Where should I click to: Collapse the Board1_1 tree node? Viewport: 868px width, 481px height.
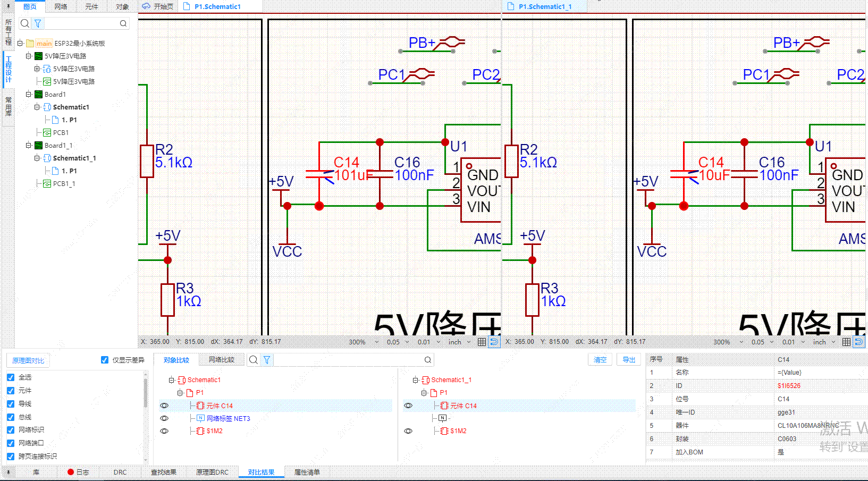click(x=29, y=145)
